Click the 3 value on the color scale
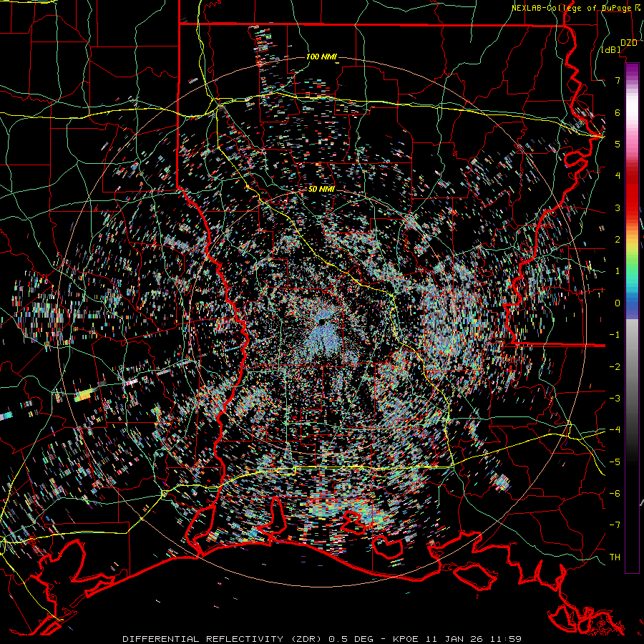Screen dimensions: 644x644 618,208
